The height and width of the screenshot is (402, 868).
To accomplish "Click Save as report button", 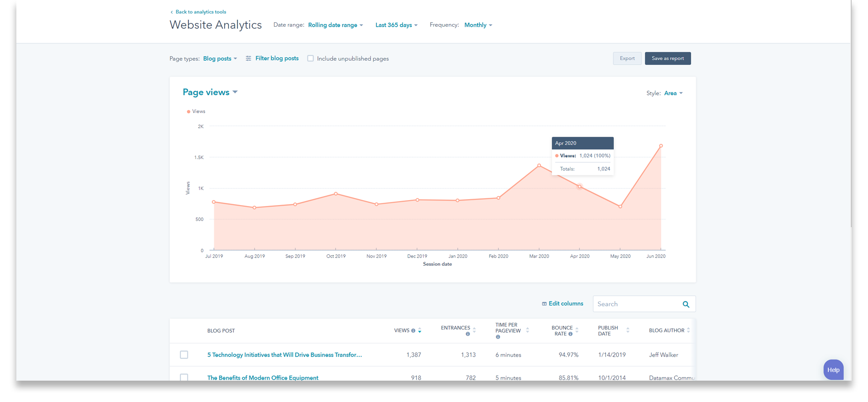I will click(x=668, y=58).
